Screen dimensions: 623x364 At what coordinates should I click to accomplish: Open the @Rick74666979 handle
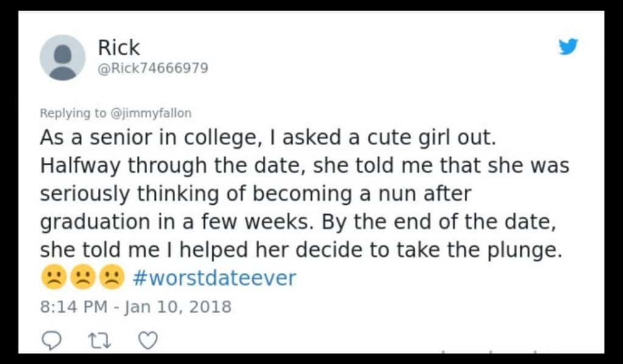[x=153, y=68]
